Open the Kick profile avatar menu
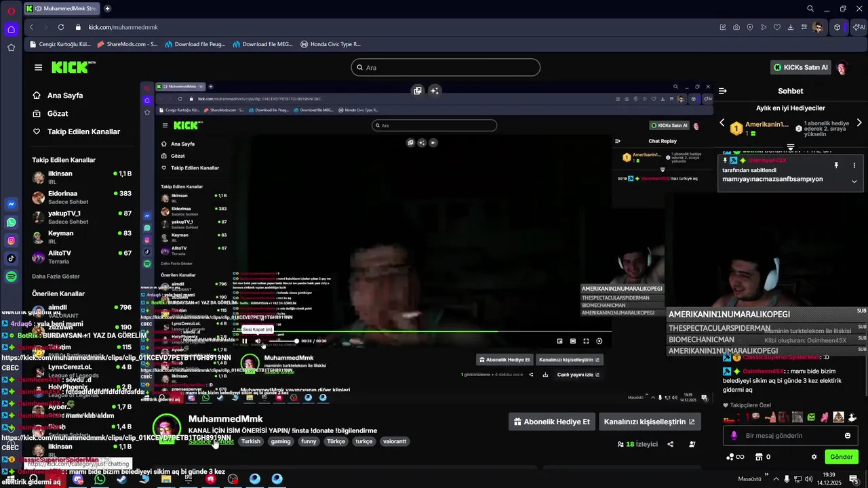 (842, 68)
